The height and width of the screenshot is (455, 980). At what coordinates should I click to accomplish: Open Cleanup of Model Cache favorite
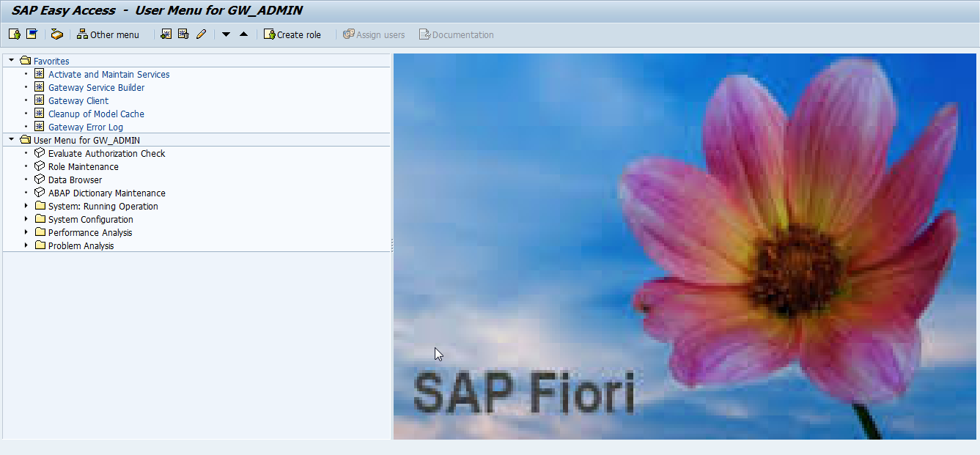tap(96, 114)
